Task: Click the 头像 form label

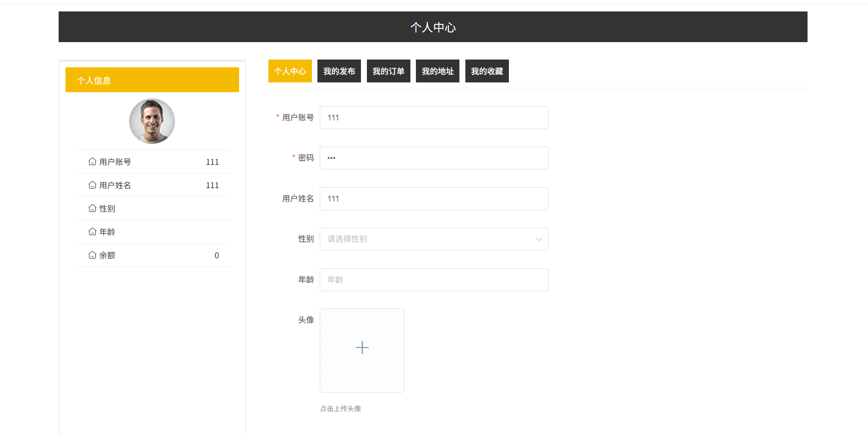Action: [306, 320]
